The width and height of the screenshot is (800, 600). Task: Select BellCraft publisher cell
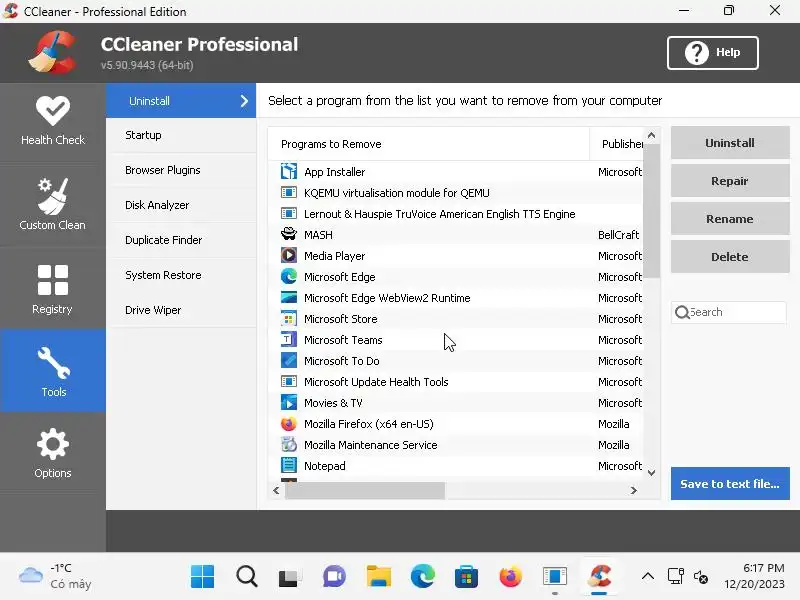click(618, 235)
